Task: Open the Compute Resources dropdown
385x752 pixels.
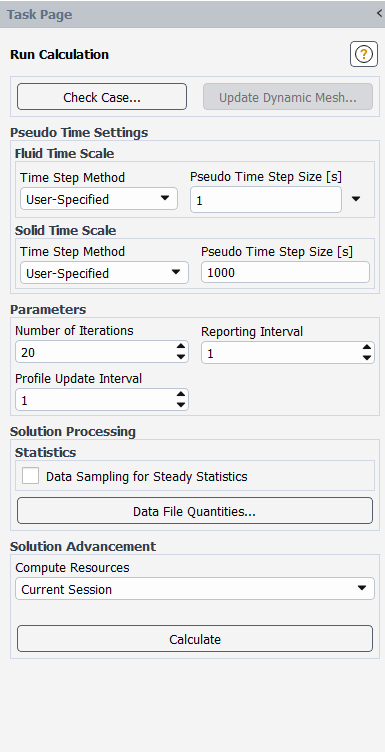Action: [x=195, y=589]
